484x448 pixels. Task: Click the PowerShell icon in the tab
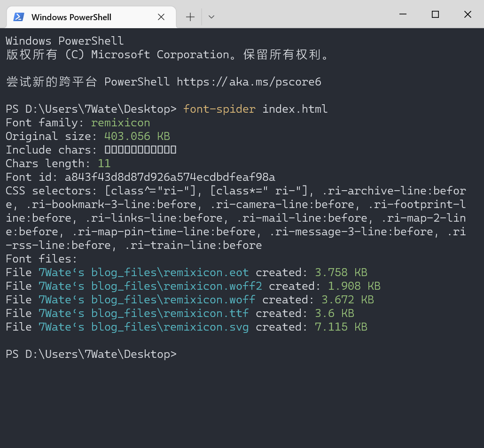pyautogui.click(x=19, y=17)
